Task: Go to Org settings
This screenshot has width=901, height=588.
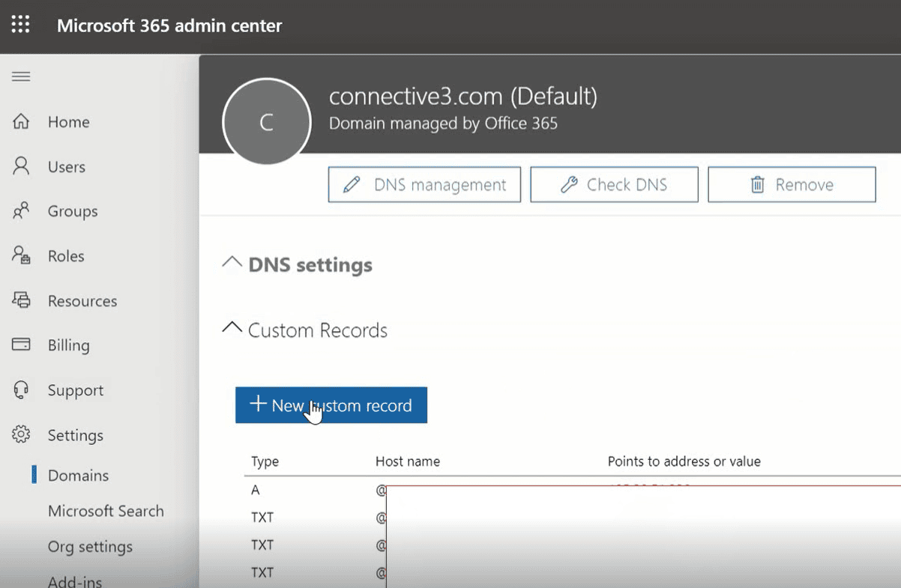Action: [x=90, y=547]
